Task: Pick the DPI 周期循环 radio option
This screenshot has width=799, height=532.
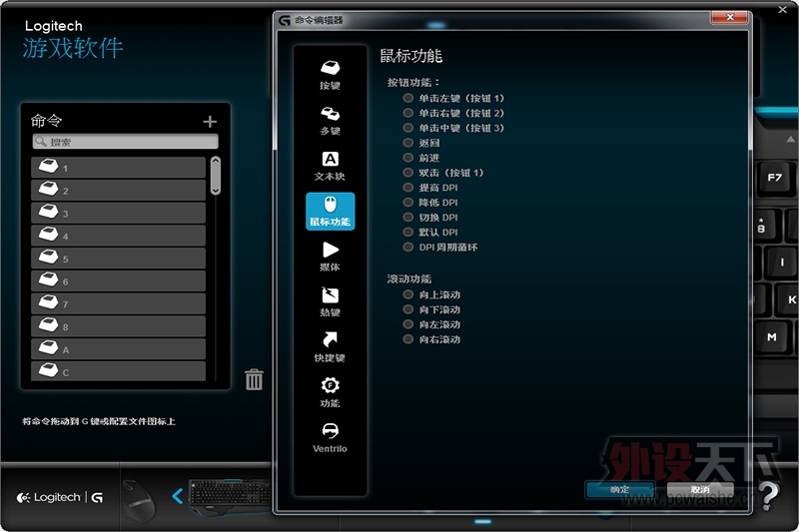Action: [x=407, y=247]
